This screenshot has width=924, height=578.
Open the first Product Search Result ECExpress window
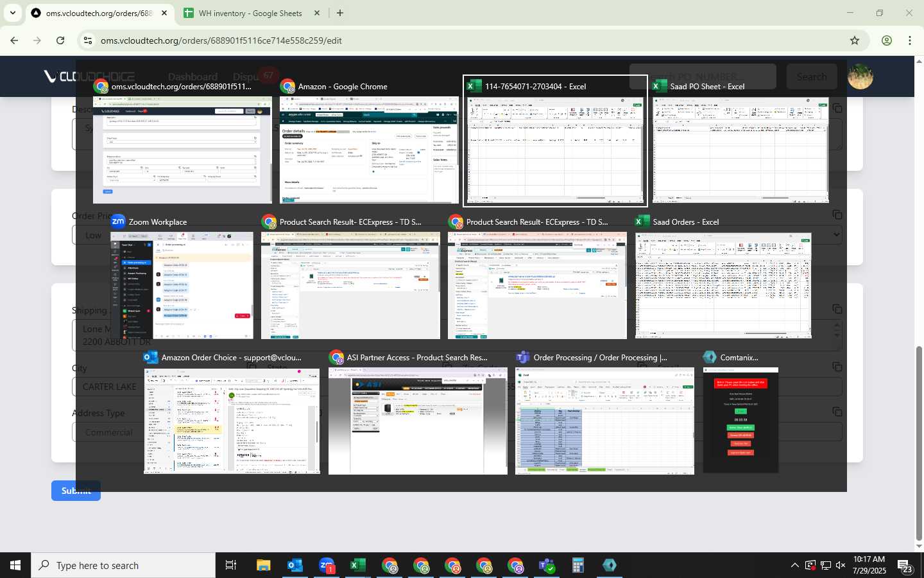click(x=350, y=286)
